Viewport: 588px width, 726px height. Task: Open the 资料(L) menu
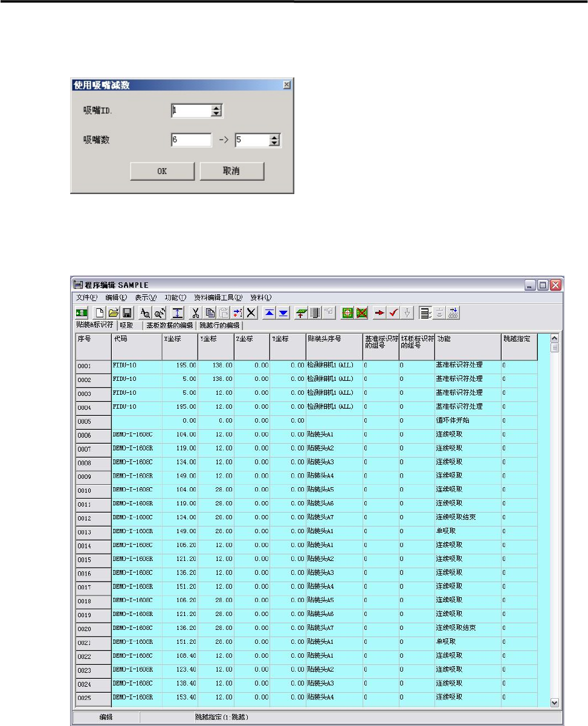coord(261,297)
